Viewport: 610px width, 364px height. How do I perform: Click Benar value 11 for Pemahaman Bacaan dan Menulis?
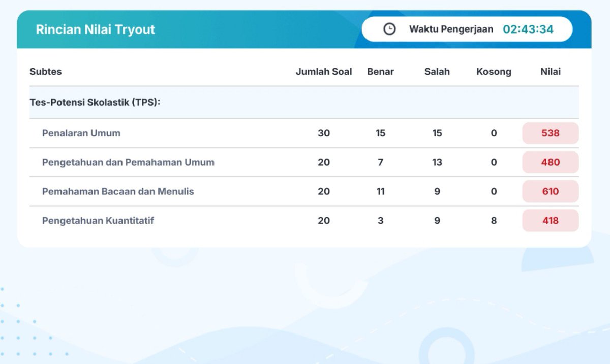380,191
